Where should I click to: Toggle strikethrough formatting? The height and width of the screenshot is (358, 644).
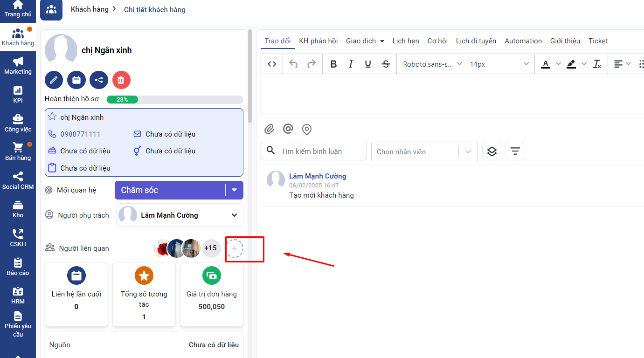coord(386,64)
